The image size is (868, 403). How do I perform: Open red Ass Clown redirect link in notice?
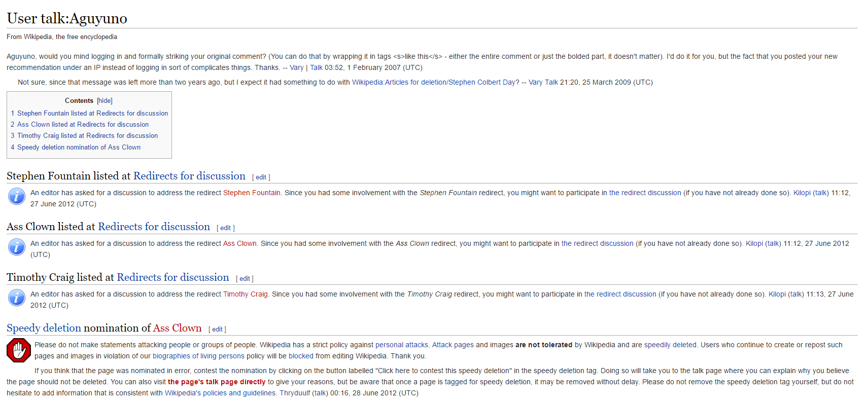tap(240, 243)
